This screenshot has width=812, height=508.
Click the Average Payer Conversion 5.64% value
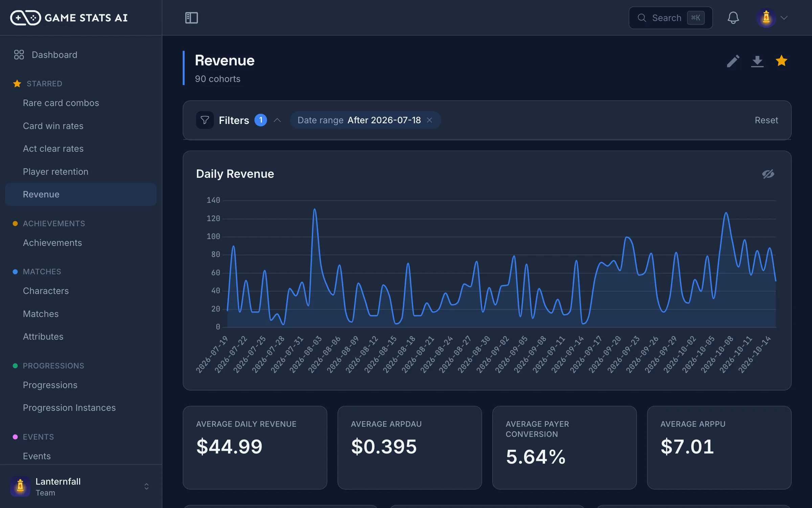tap(536, 457)
